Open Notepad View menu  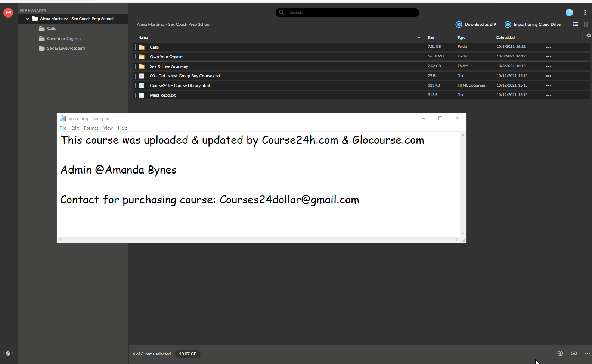tap(108, 128)
